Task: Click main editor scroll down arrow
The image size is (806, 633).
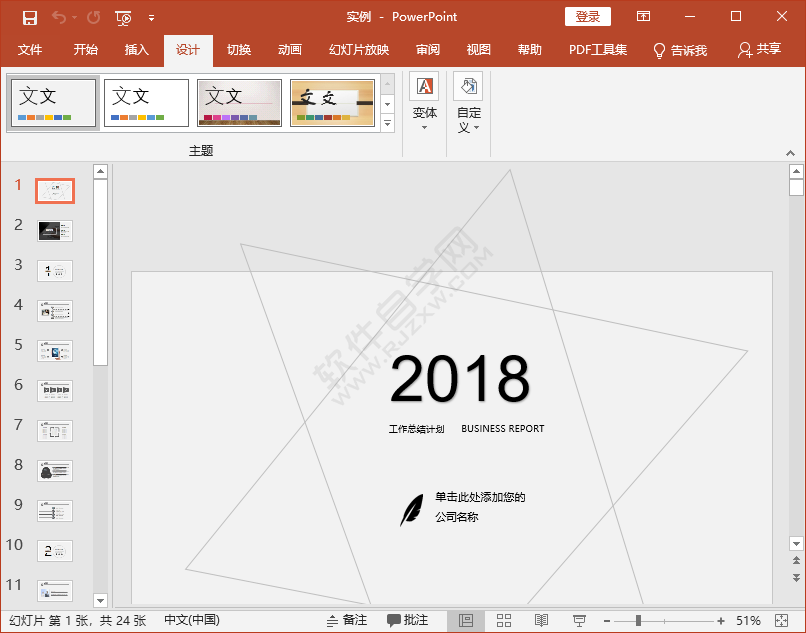Action: (x=796, y=544)
